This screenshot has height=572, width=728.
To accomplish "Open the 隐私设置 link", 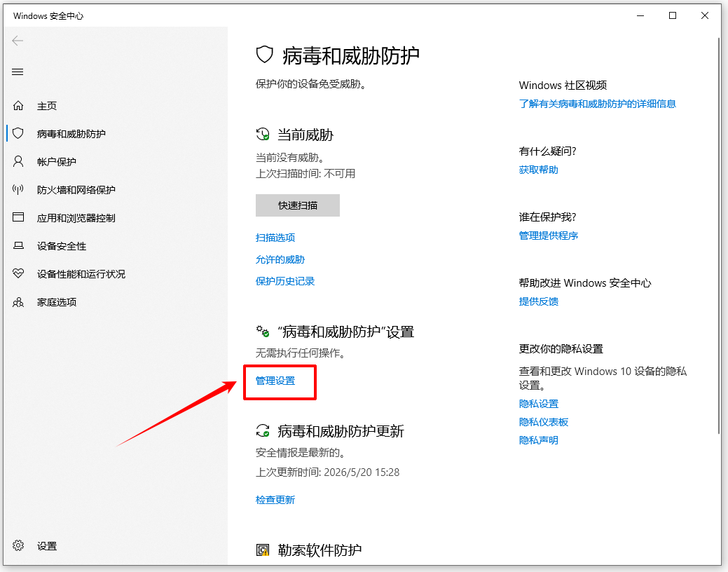I will pos(539,404).
